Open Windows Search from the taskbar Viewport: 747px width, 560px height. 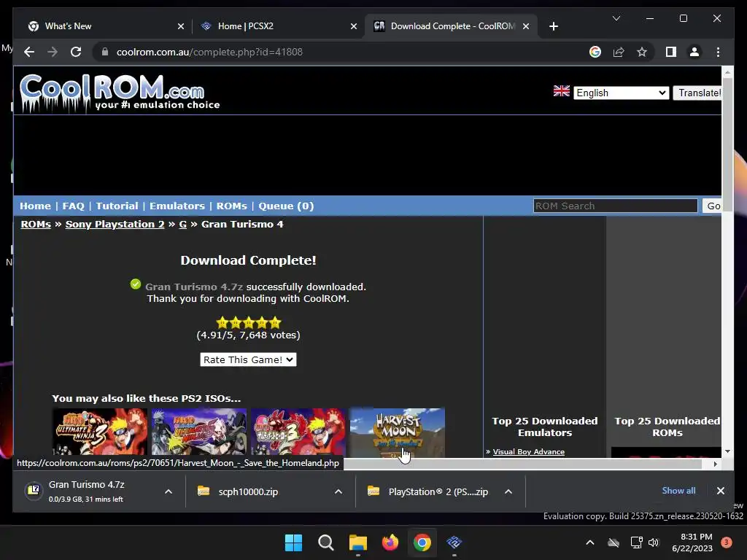click(x=326, y=542)
